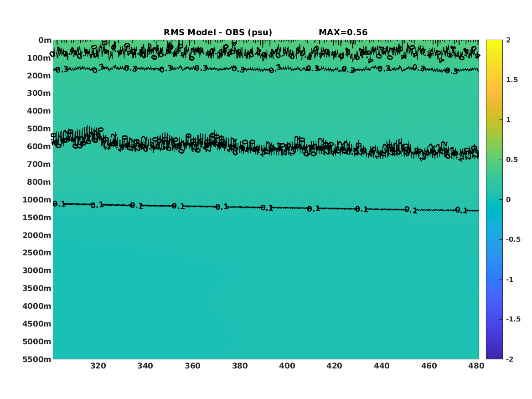Choose the "4000m" depth tick label
This screenshot has width=532, height=399.
[37, 306]
